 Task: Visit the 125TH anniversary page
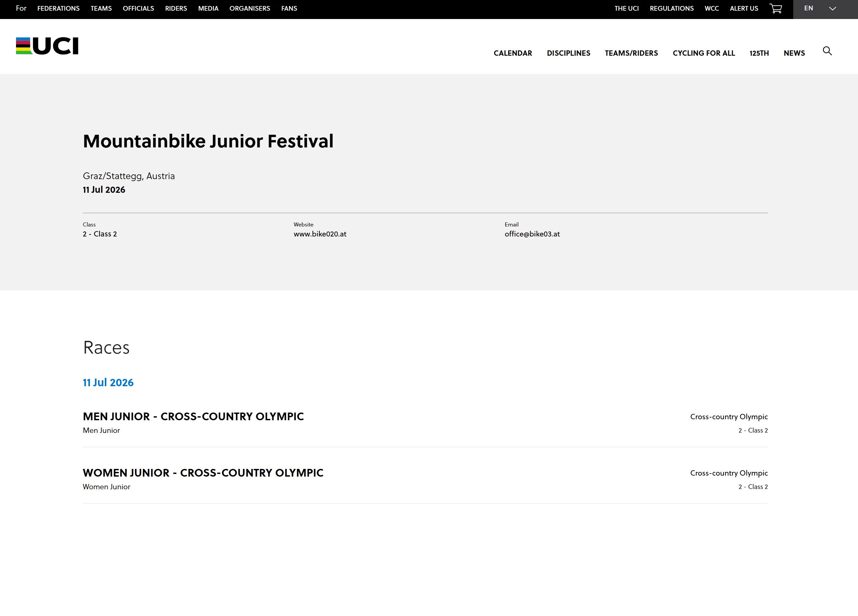[x=758, y=53]
